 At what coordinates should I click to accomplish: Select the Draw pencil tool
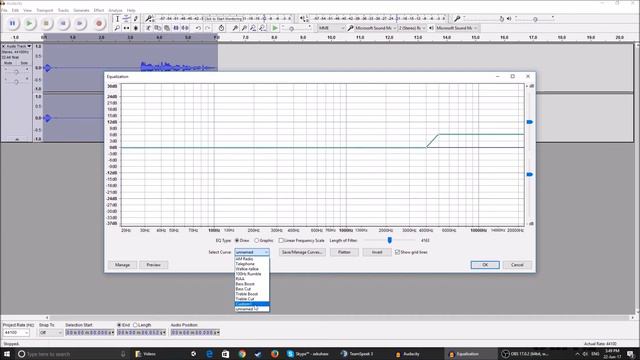click(x=136, y=19)
